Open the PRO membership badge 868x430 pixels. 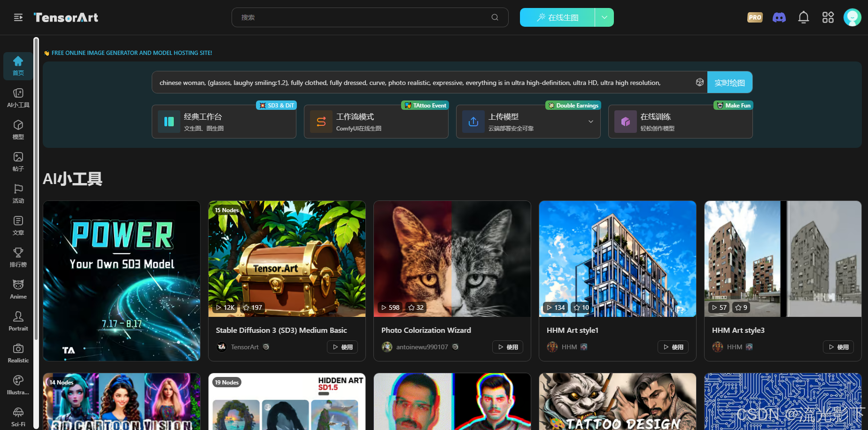click(755, 17)
